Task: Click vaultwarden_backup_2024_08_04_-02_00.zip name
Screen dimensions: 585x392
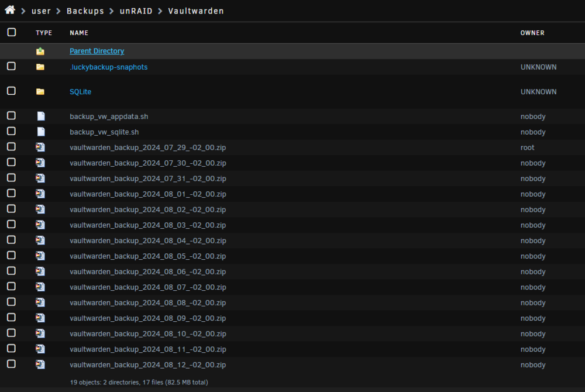Action: (x=148, y=240)
